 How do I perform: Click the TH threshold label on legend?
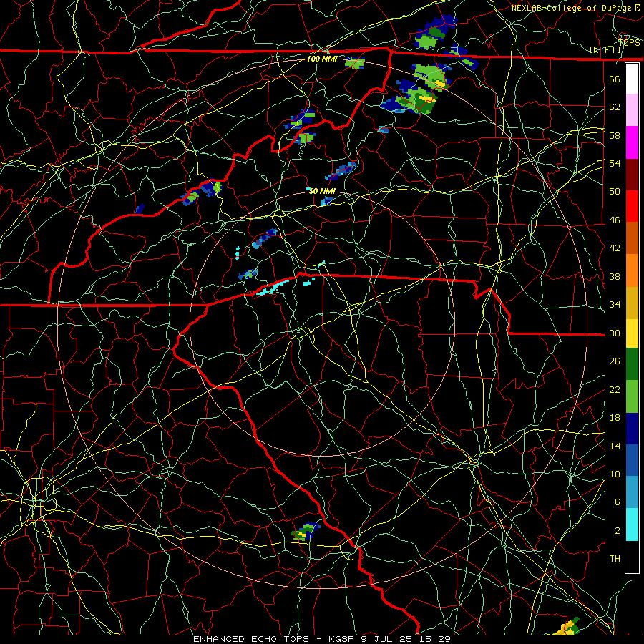[615, 559]
